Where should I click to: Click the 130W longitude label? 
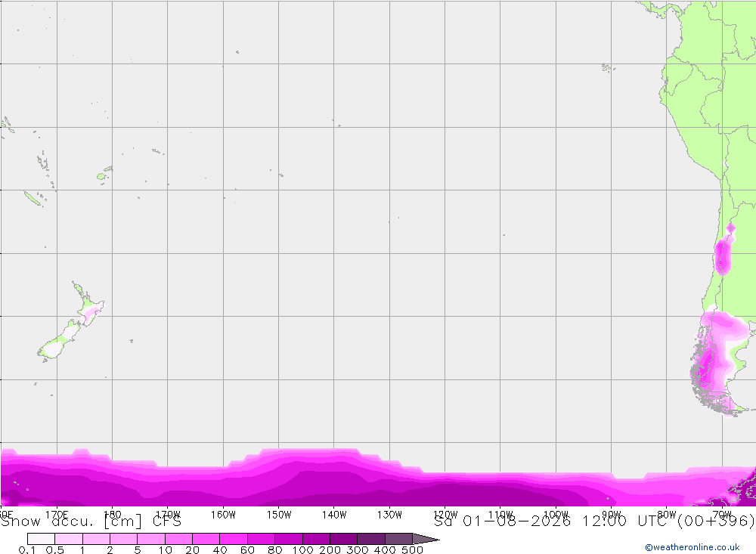[389, 515]
